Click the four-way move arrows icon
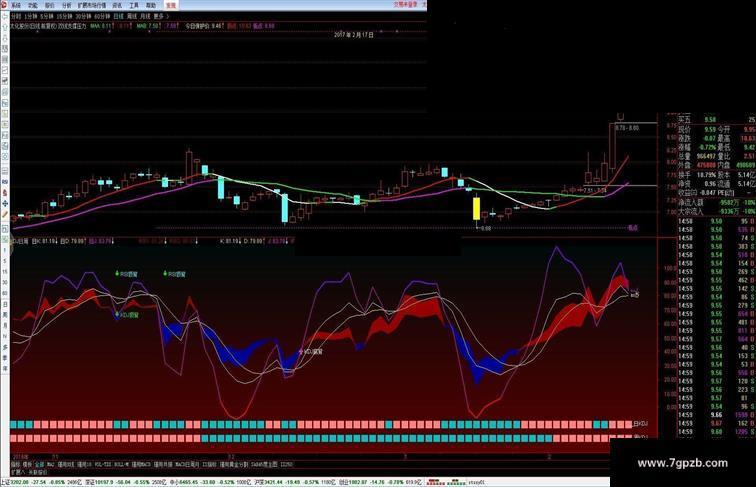 click(5, 203)
